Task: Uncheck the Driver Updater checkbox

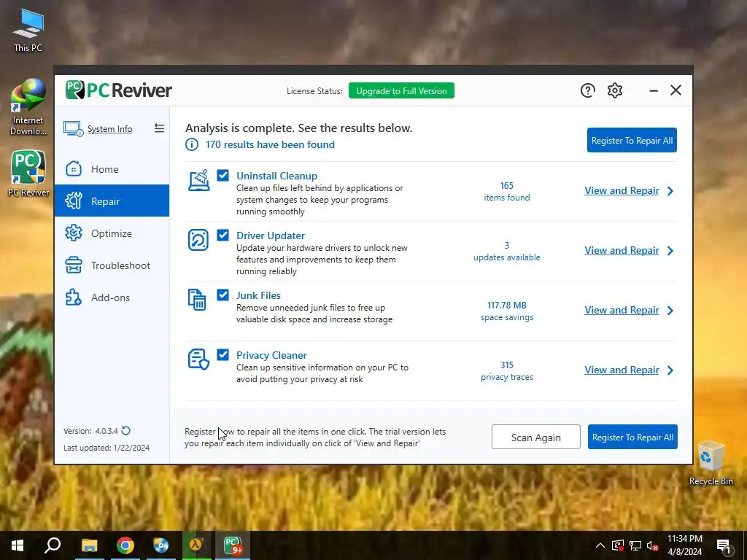Action: point(222,236)
